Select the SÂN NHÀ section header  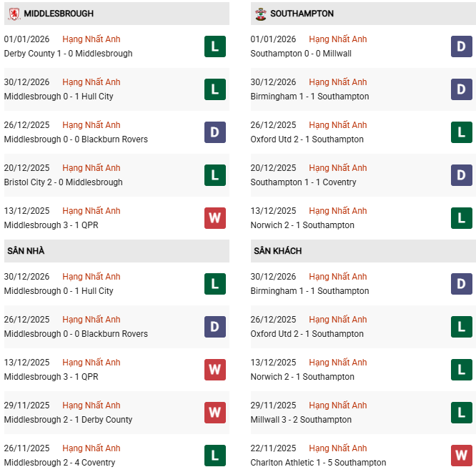(26, 251)
